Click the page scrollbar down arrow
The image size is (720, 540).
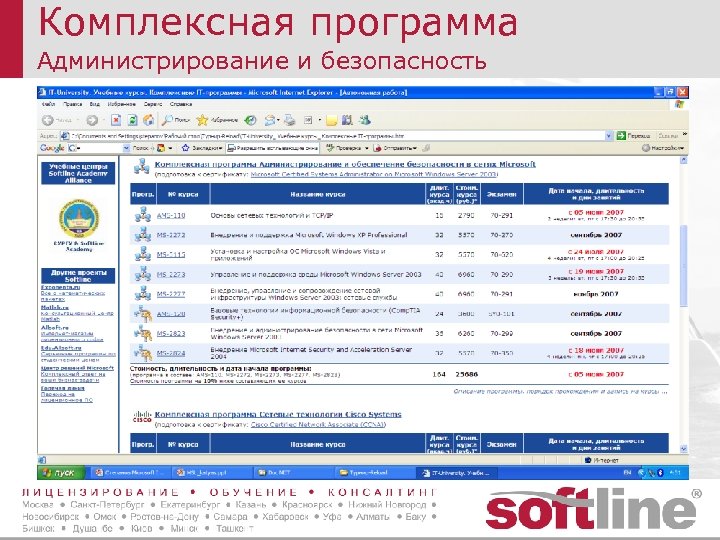(x=683, y=449)
